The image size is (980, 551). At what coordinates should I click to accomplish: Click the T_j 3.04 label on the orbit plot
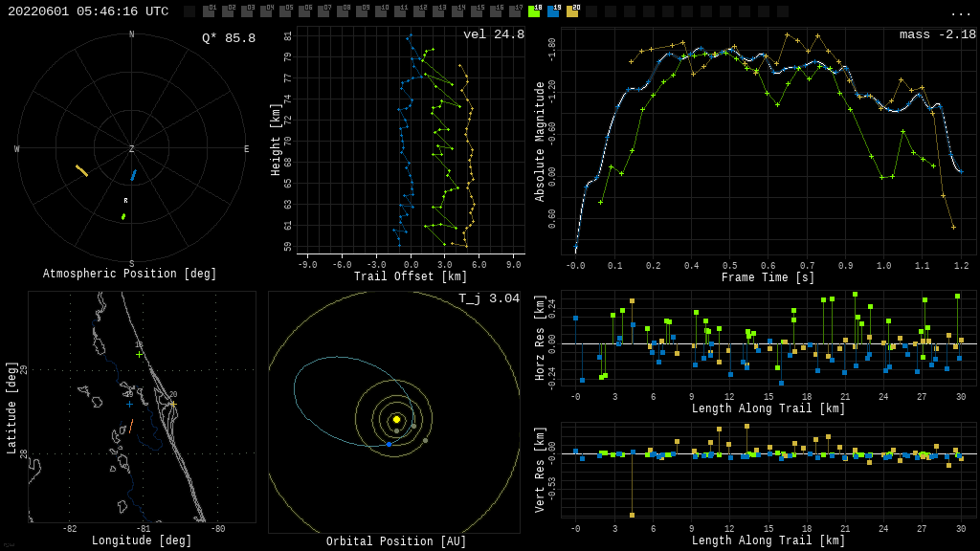tap(488, 299)
